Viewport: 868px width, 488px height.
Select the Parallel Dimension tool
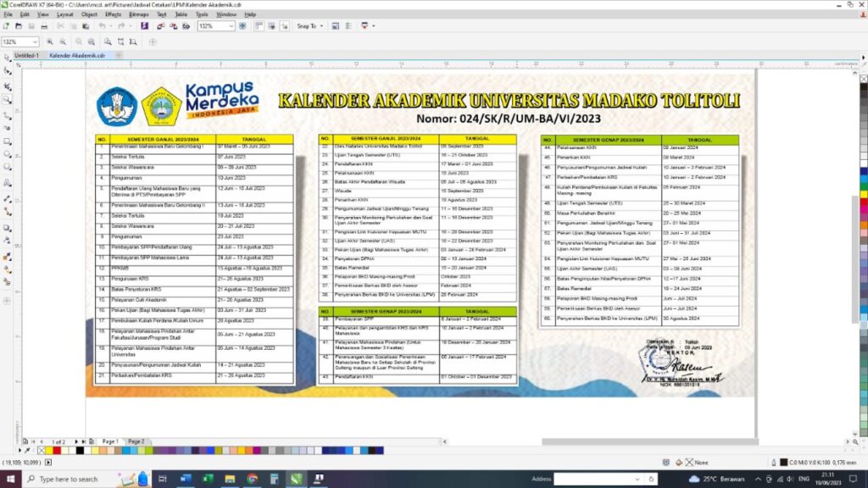pyautogui.click(x=7, y=198)
